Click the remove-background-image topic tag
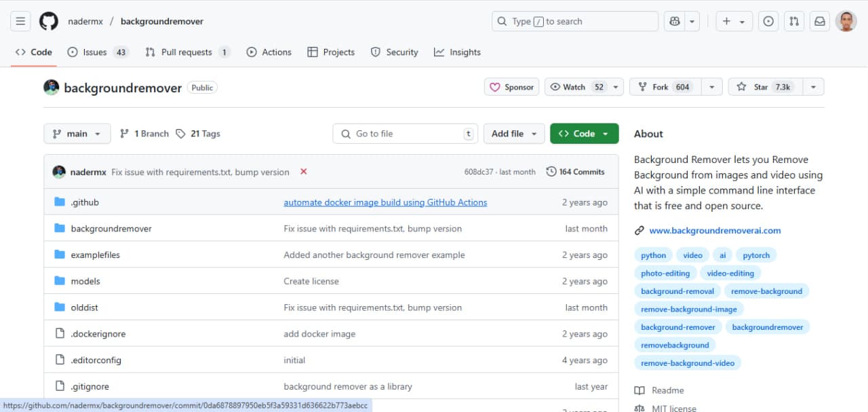Image resolution: width=868 pixels, height=412 pixels. click(x=689, y=309)
